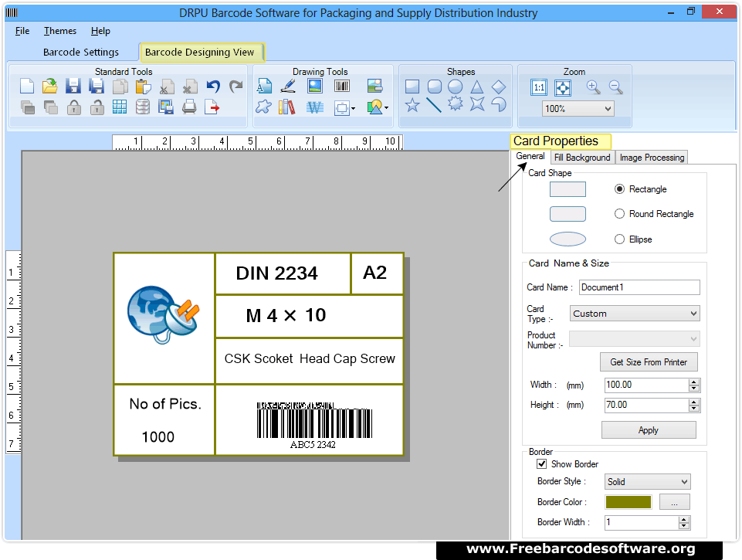Insert a picture with the image tool
Viewport: 742px width, 560px height.
pos(315,87)
